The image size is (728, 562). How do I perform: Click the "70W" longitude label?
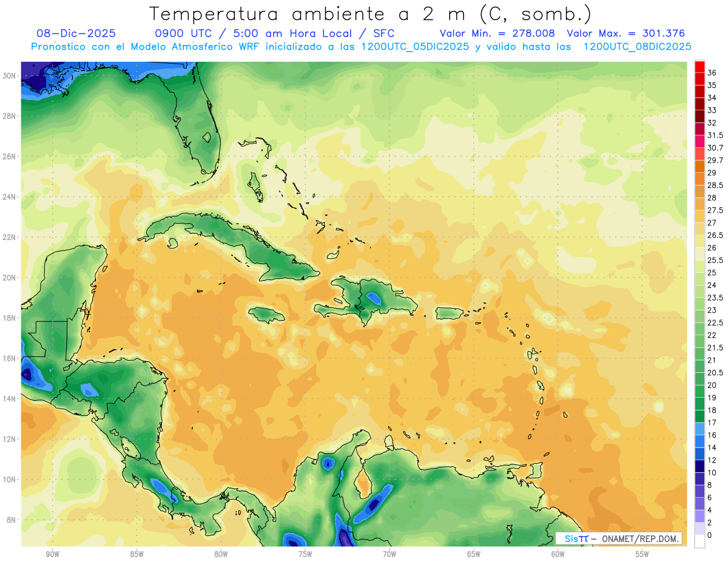click(389, 554)
